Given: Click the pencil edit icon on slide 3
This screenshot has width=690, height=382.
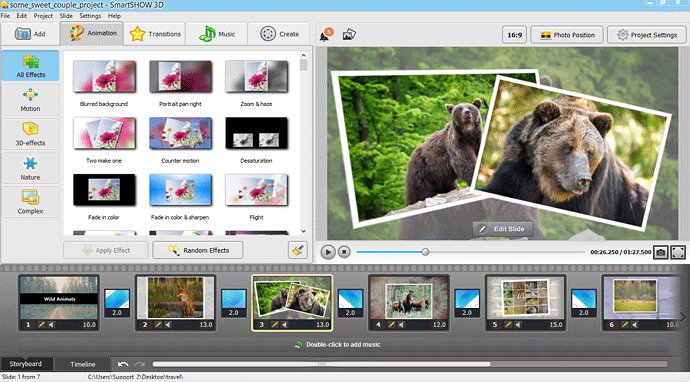Looking at the screenshot, I should (275, 325).
